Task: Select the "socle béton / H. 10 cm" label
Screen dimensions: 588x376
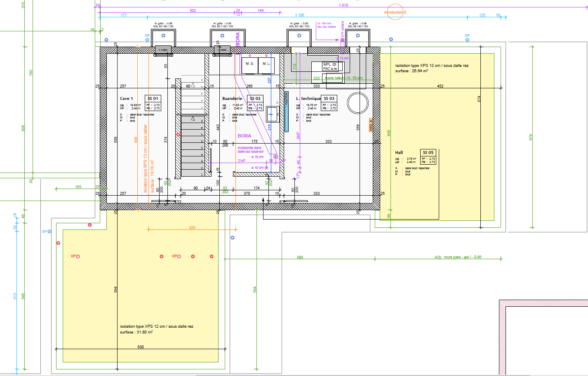Action: tap(344, 78)
